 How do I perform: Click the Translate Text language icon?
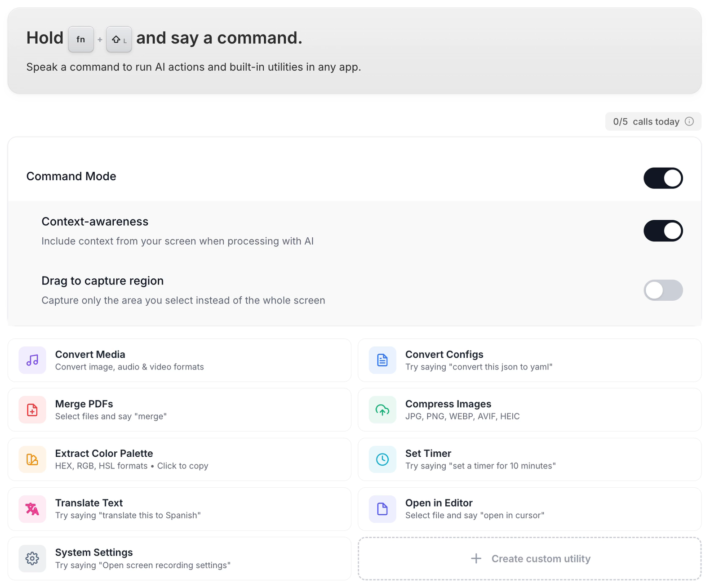point(32,509)
